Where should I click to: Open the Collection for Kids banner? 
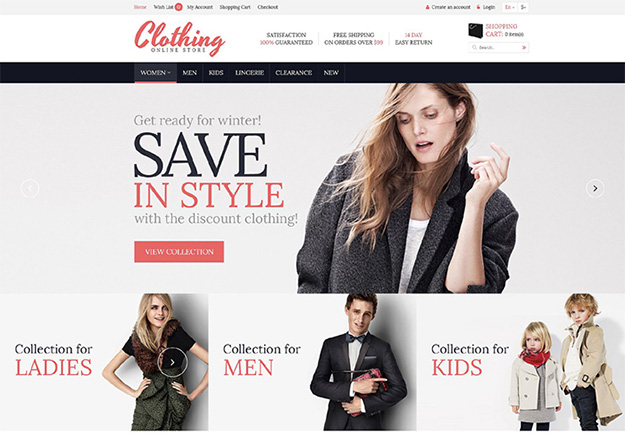click(521, 362)
